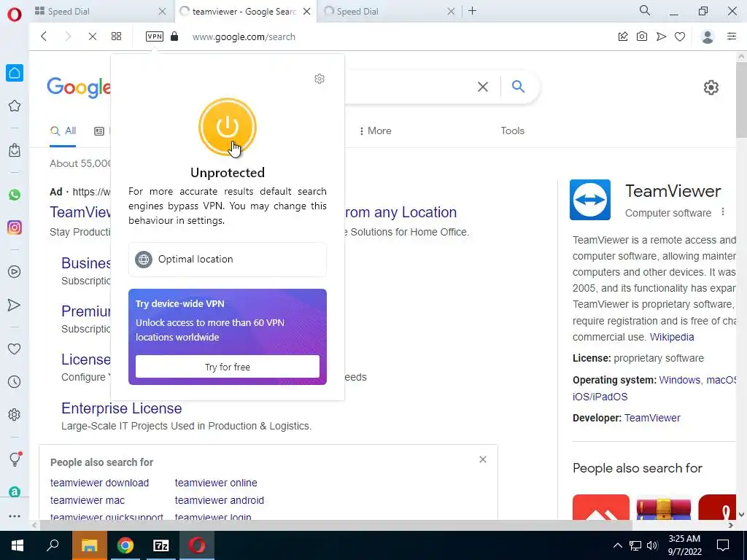
Task: Open Shopping corner bag in sidebar
Action: pyautogui.click(x=15, y=150)
